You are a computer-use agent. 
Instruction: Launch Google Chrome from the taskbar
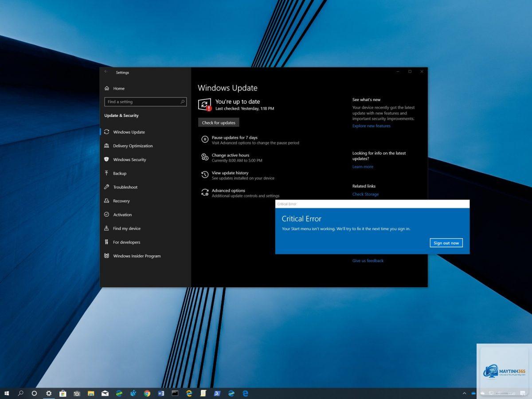point(147,393)
